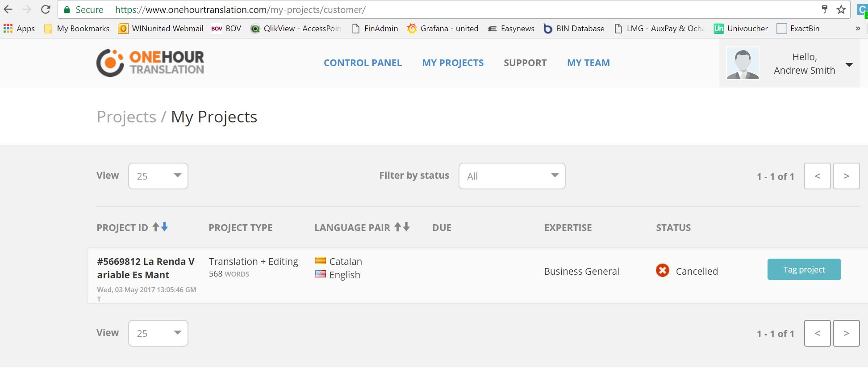Open the bottom View 25 dropdown
This screenshot has width=868, height=369.
(x=158, y=333)
